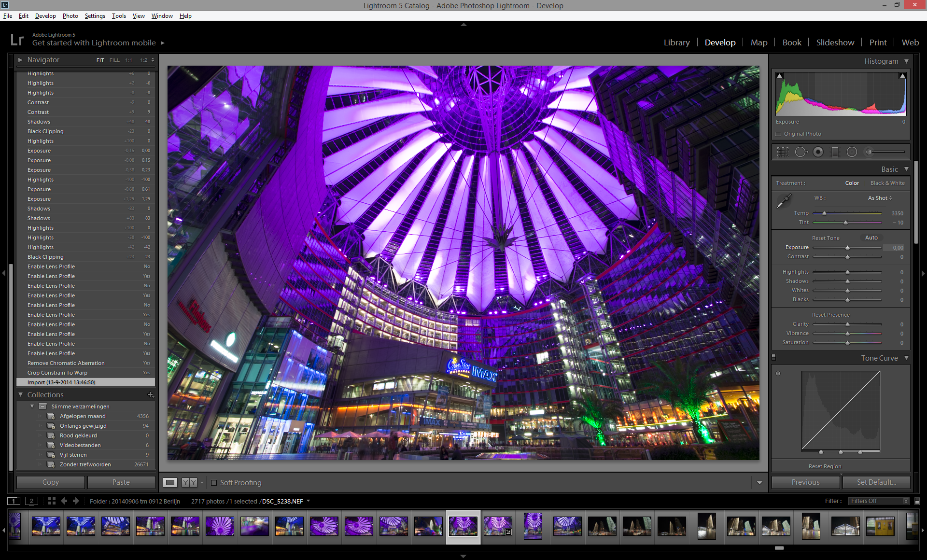This screenshot has width=927, height=560.
Task: Pick the White Balance eyedropper tool
Action: click(783, 201)
